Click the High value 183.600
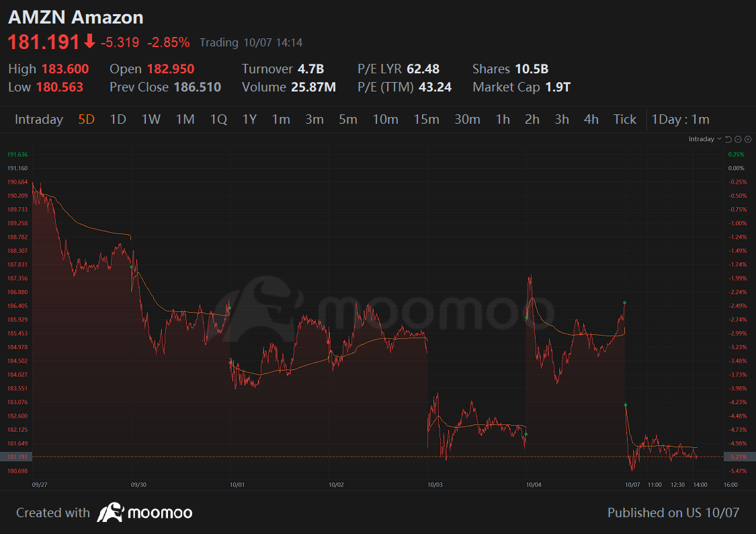The height and width of the screenshot is (534, 756). point(65,69)
